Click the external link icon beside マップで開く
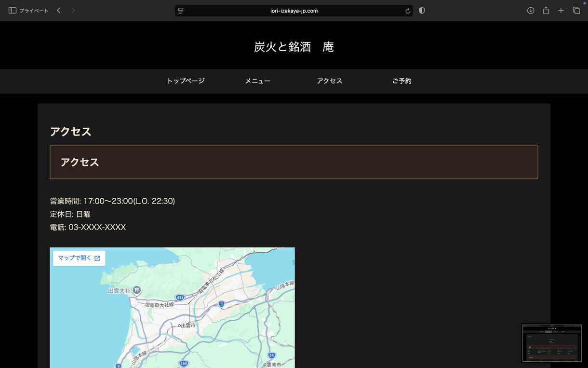Viewport: 588px width, 368px height. tap(97, 259)
